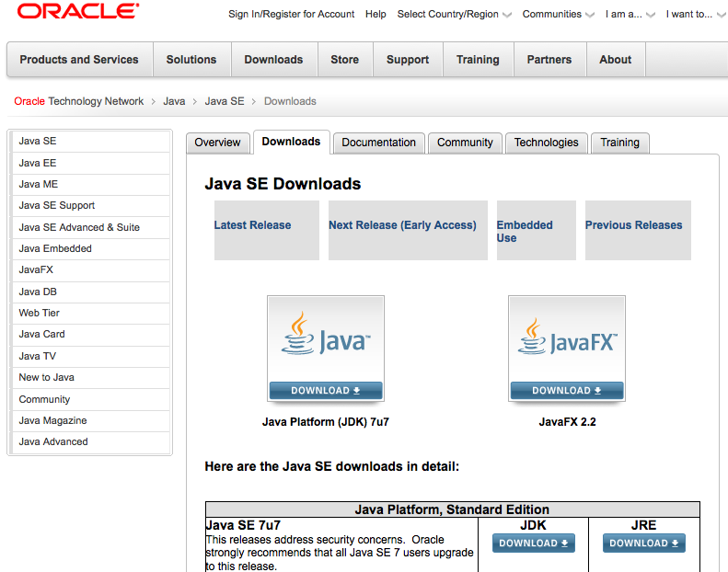728x572 pixels.
Task: Go to Java breadcrumb link
Action: click(174, 101)
